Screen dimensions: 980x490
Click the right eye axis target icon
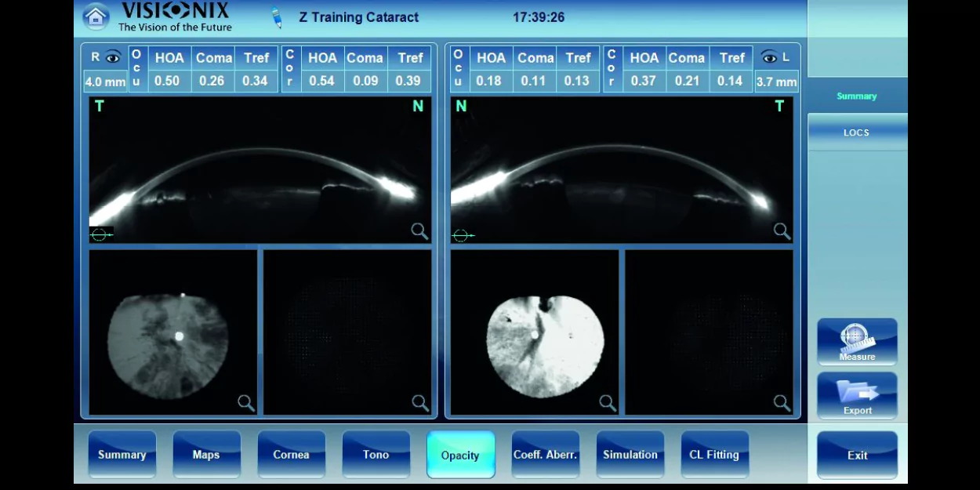pos(101,234)
